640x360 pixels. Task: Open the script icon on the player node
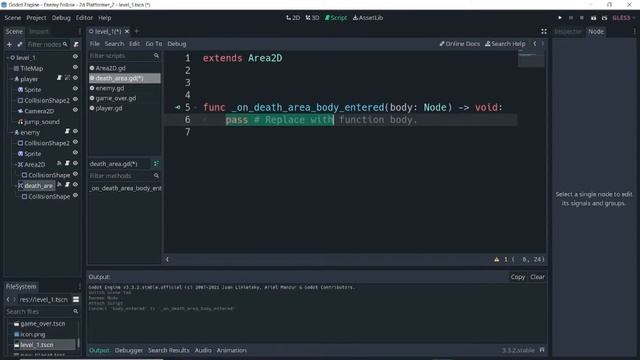pyautogui.click(x=60, y=78)
